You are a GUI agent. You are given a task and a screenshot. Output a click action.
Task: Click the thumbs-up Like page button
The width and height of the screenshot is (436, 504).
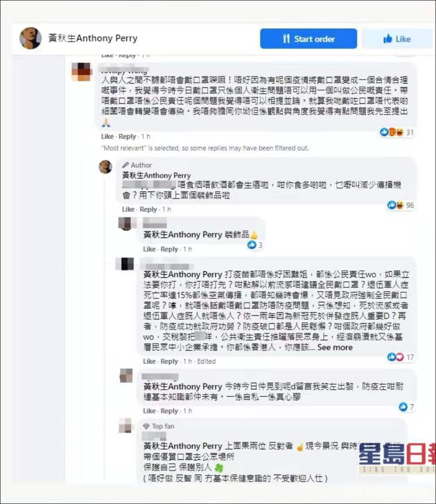[x=397, y=39]
